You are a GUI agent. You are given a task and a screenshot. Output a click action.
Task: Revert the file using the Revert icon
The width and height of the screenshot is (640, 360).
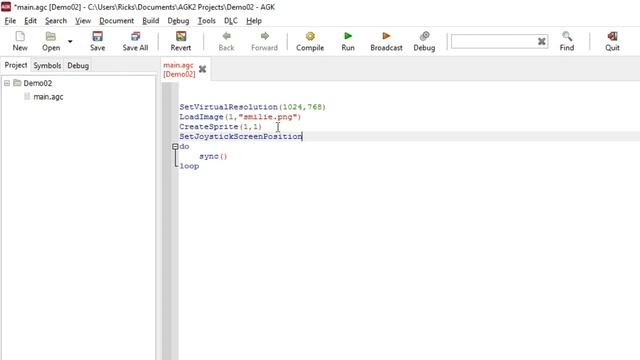181,41
